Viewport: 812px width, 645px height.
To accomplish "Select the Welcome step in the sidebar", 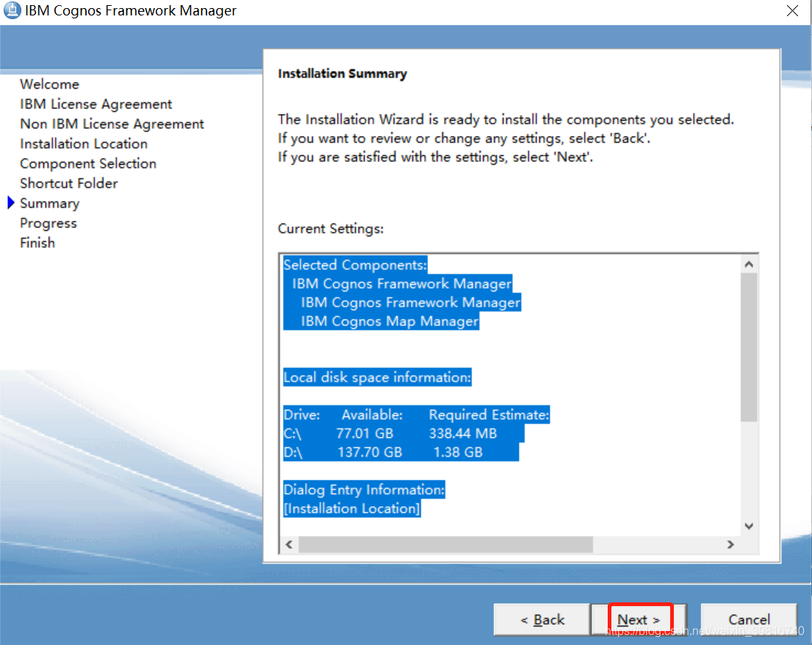I will pyautogui.click(x=50, y=84).
